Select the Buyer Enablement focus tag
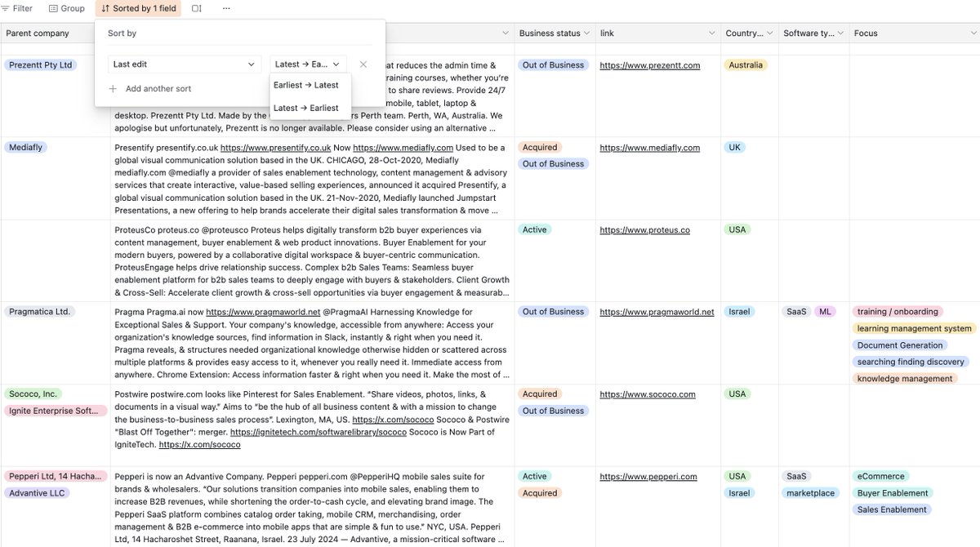 click(x=893, y=493)
